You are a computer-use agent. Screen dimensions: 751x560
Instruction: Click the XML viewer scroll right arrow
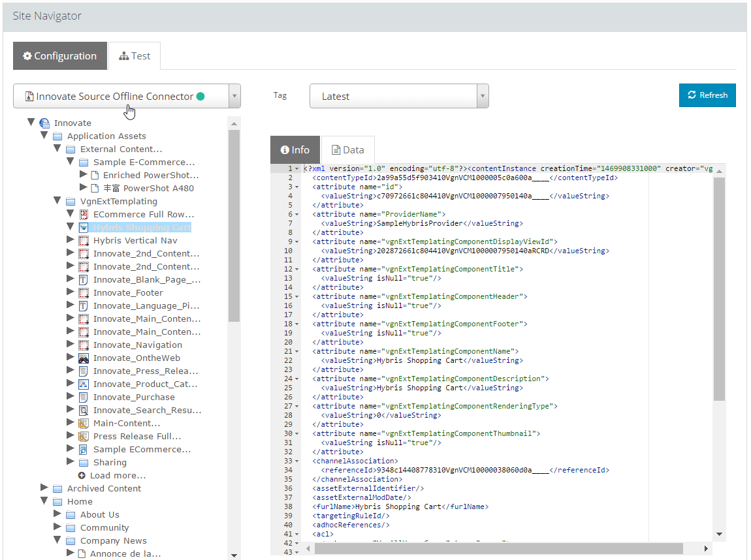click(705, 548)
